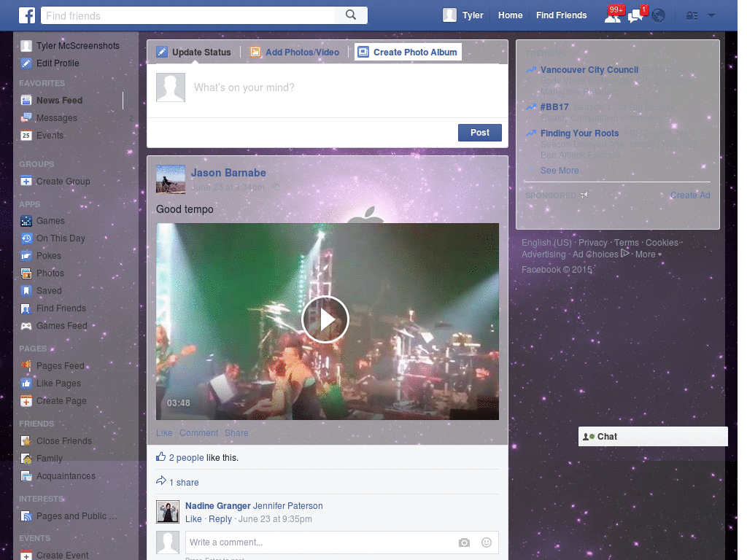The image size is (747, 560).
Task: Select the Create Photo Album tab
Action: pyautogui.click(x=408, y=52)
